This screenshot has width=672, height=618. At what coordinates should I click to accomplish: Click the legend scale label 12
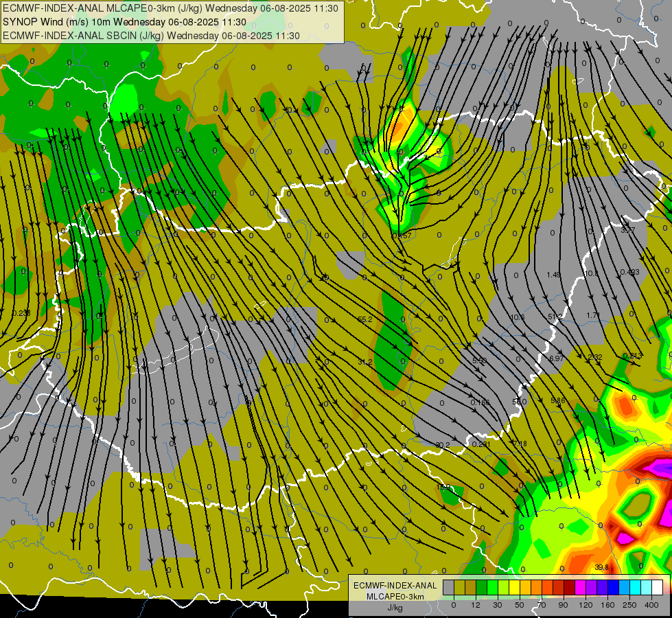pos(476,605)
